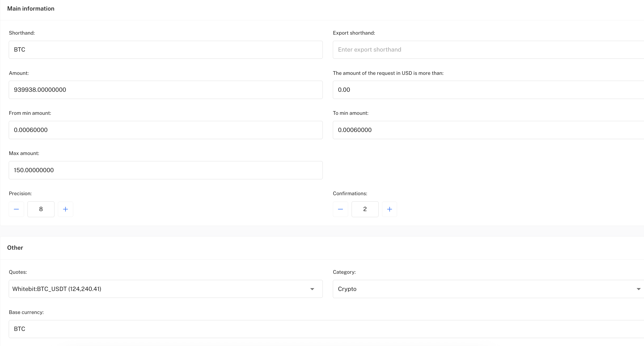Open the Quotes dropdown arrow

click(312, 289)
